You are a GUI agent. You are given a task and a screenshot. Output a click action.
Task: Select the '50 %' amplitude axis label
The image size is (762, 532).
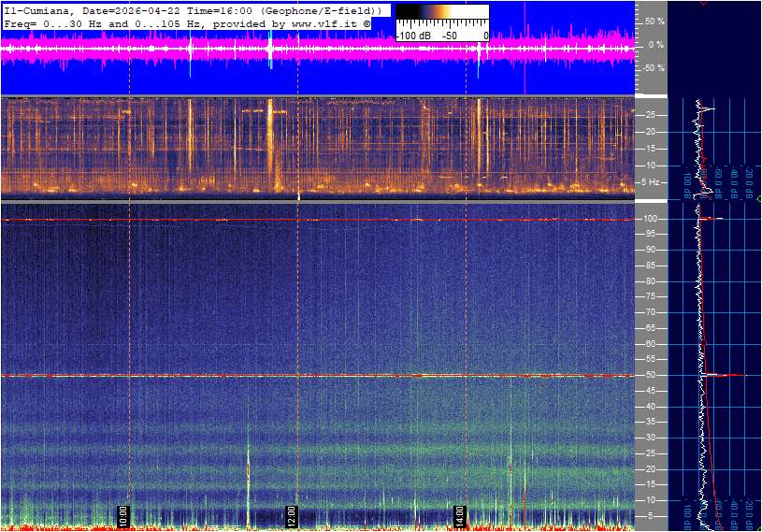coord(654,22)
